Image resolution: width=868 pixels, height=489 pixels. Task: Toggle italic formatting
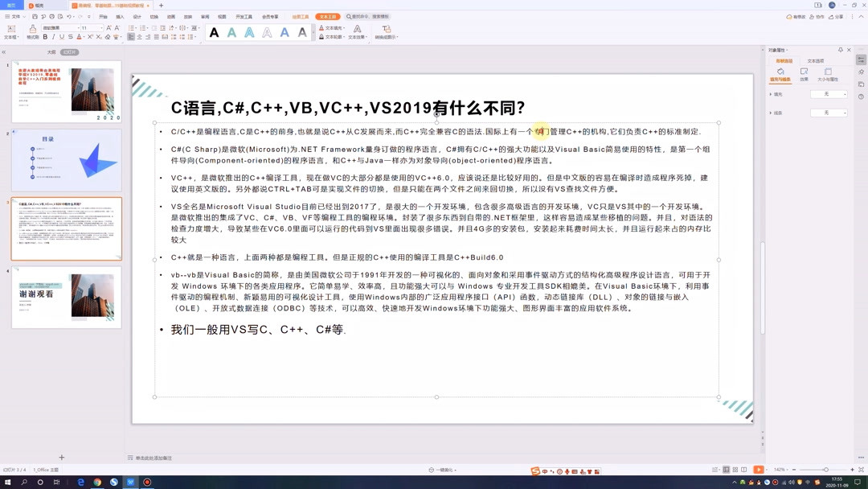53,38
